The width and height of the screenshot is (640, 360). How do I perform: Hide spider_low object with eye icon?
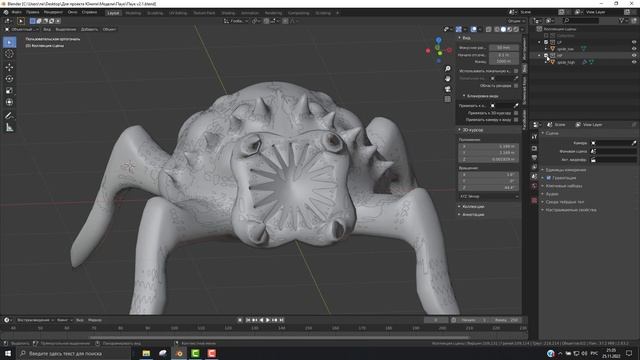click(x=634, y=49)
